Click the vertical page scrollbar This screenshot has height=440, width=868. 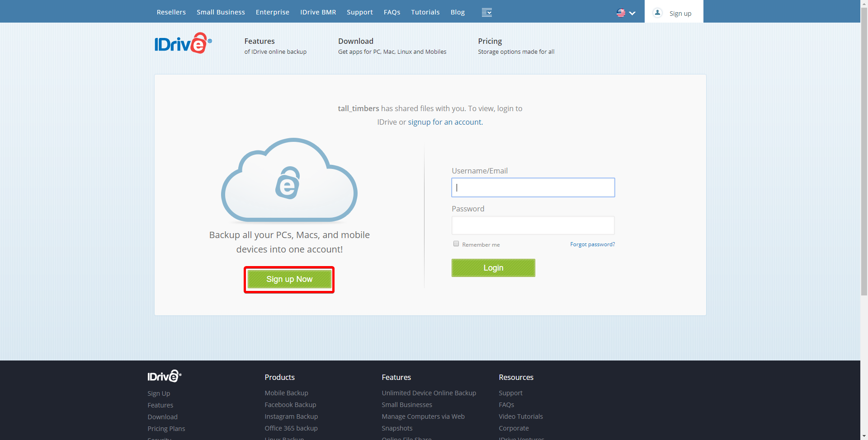[864, 151]
